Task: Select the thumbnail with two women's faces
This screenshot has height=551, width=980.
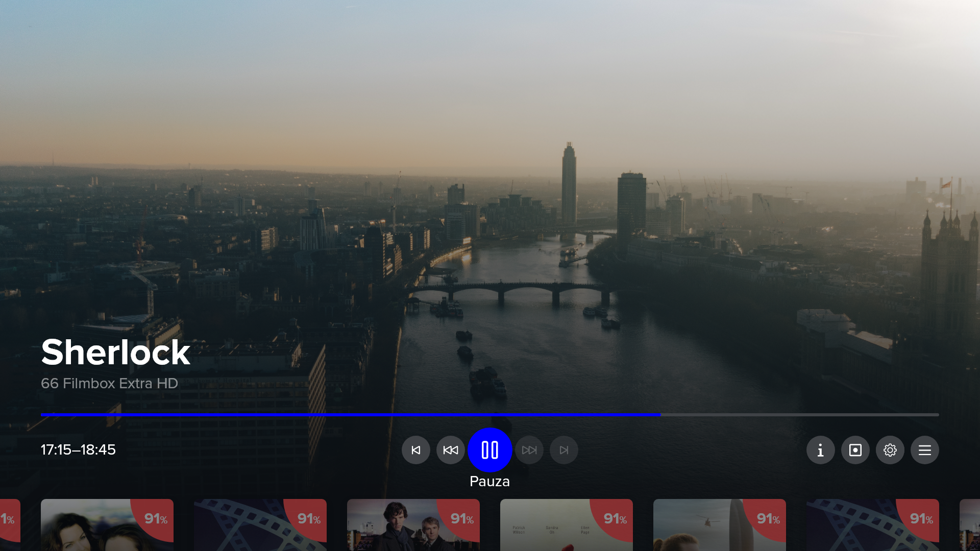Action: pos(107,525)
